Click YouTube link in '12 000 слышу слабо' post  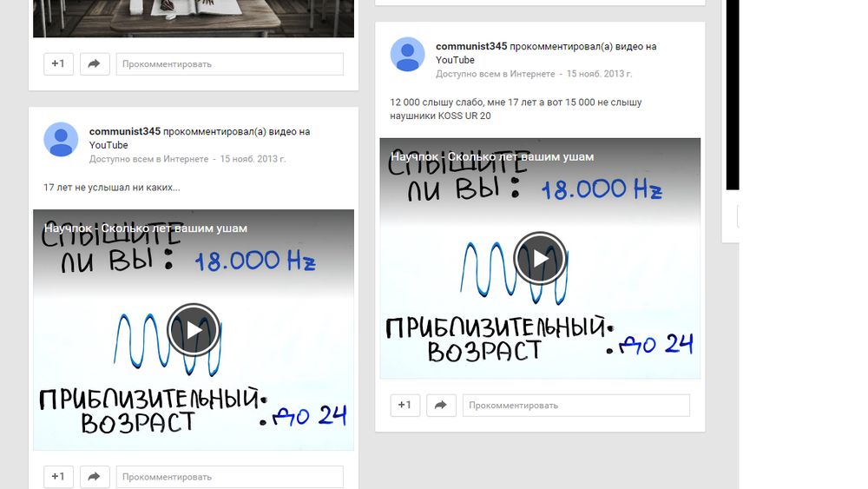tap(455, 60)
